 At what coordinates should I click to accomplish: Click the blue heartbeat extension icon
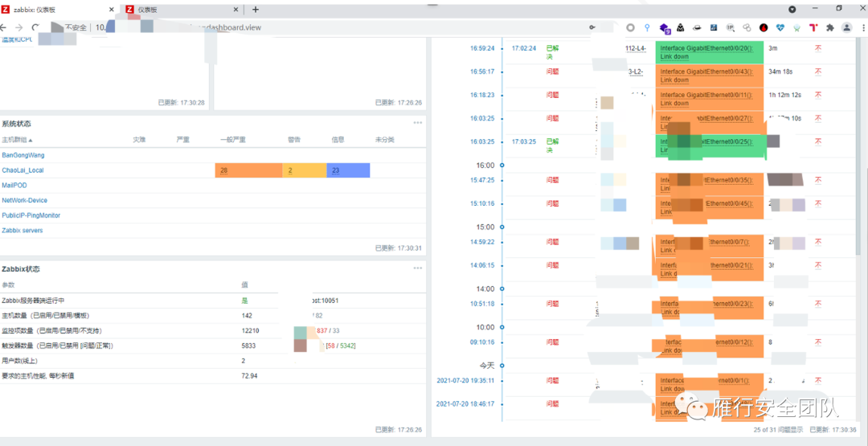pos(780,27)
